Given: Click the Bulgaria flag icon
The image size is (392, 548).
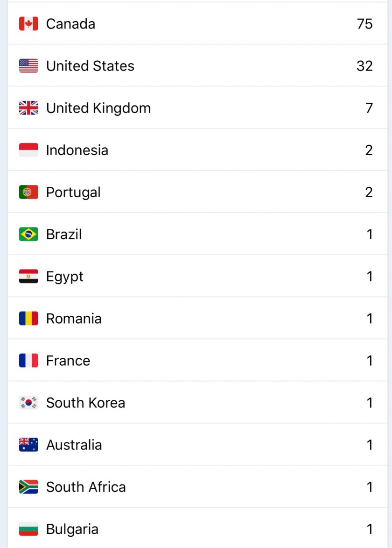Looking at the screenshot, I should [x=28, y=529].
